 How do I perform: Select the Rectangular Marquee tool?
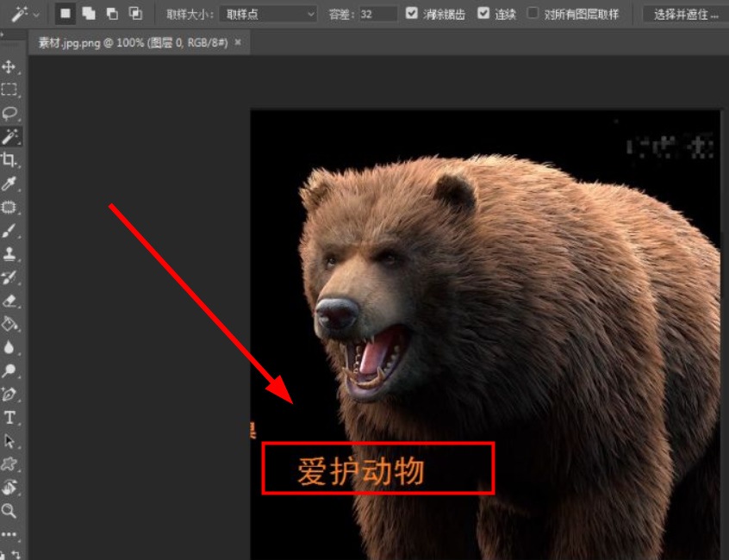11,90
